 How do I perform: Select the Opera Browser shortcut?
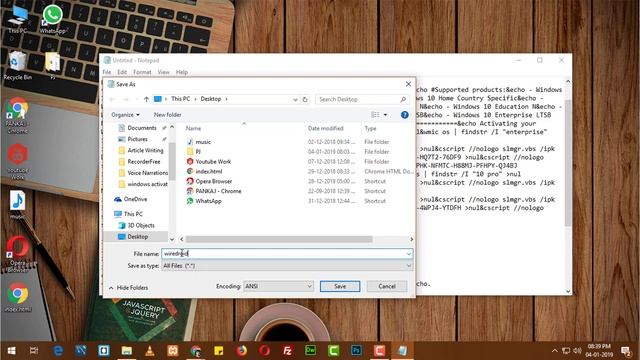213,181
